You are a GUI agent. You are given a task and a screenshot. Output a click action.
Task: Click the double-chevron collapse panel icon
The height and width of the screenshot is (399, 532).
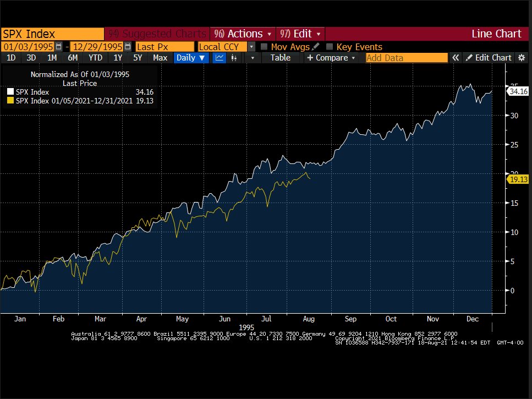(456, 58)
